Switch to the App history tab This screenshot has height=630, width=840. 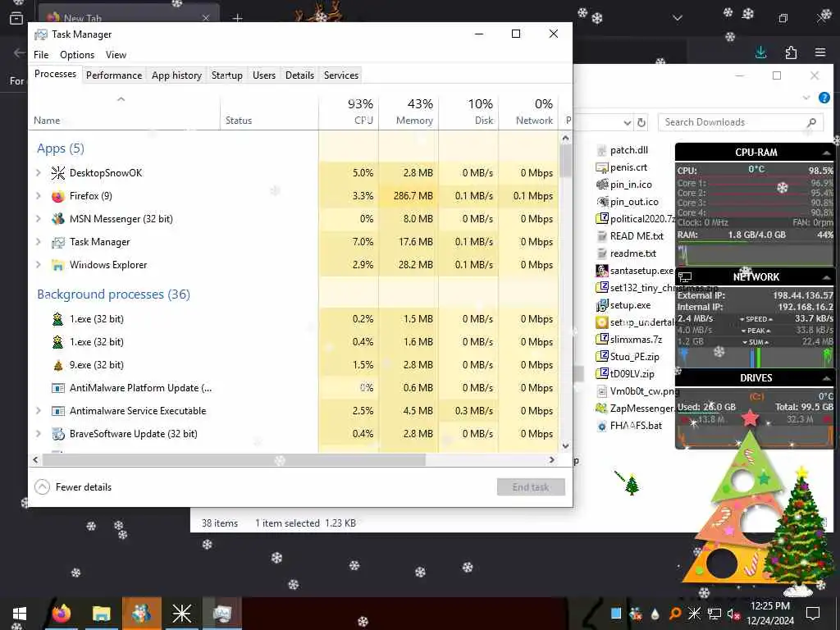(177, 75)
